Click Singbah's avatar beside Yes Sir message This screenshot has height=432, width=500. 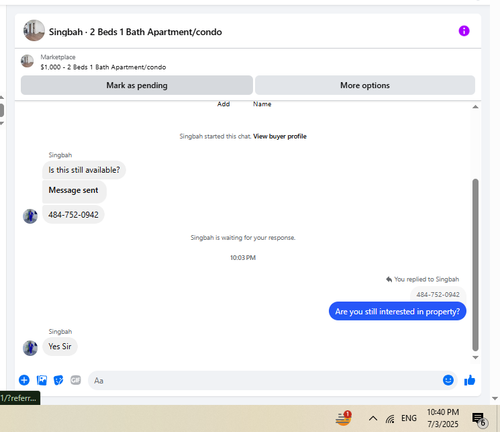pyautogui.click(x=30, y=348)
